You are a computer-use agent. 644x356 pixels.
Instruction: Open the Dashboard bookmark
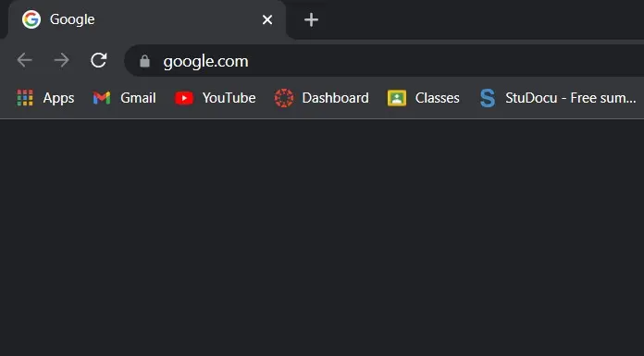322,98
